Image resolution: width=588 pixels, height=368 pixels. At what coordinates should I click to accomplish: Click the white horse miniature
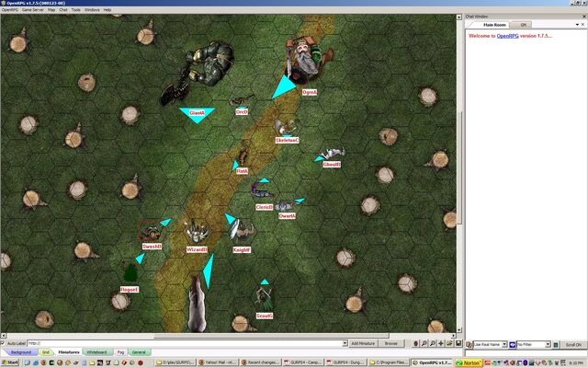197,305
